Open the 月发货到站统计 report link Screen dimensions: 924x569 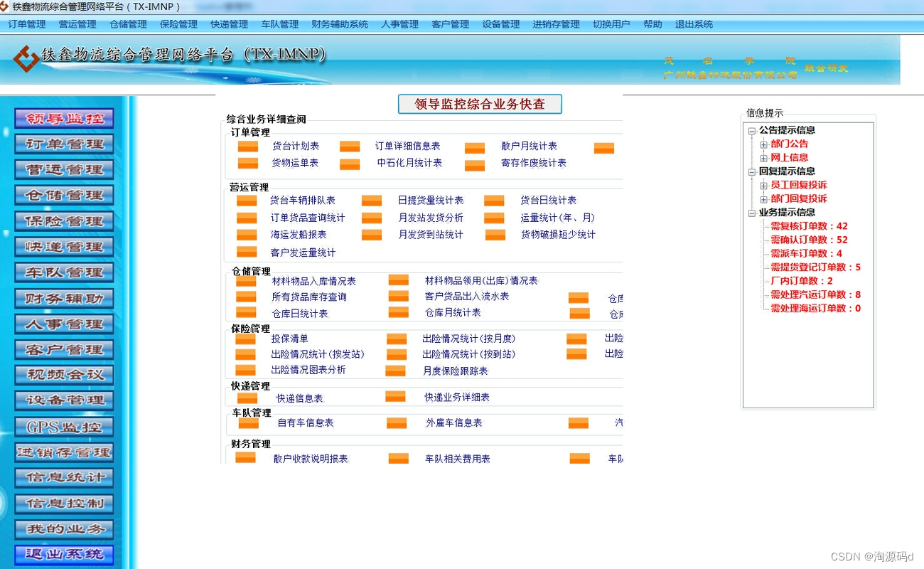pyautogui.click(x=431, y=235)
